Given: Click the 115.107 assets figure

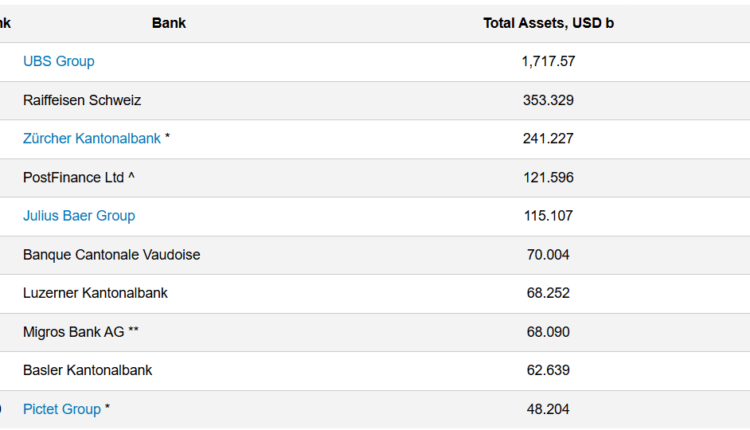Looking at the screenshot, I should 548,216.
